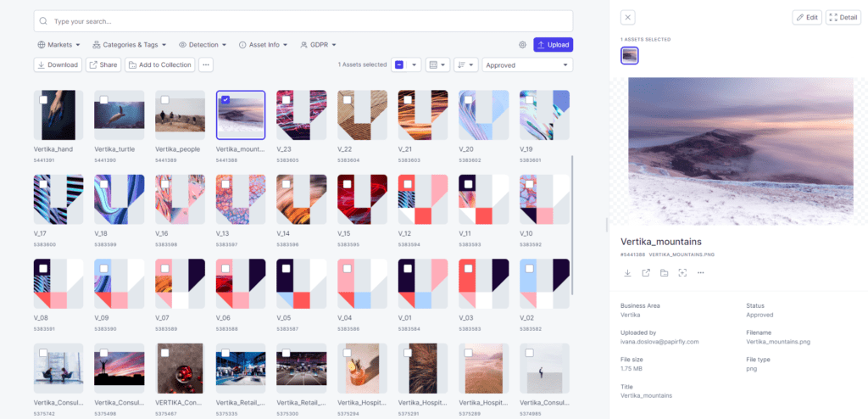Close the asset detail side panel
The width and height of the screenshot is (868, 419).
pos(628,17)
